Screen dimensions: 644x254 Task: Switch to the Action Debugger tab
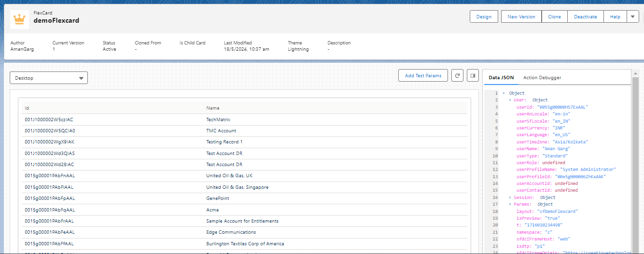click(542, 78)
